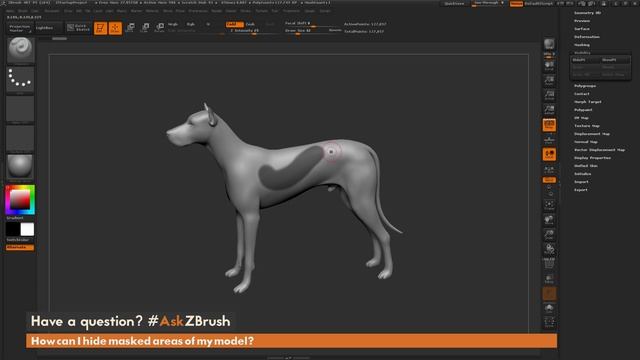Open the texture selector slot
This screenshot has width=640, height=360.
(x=20, y=138)
